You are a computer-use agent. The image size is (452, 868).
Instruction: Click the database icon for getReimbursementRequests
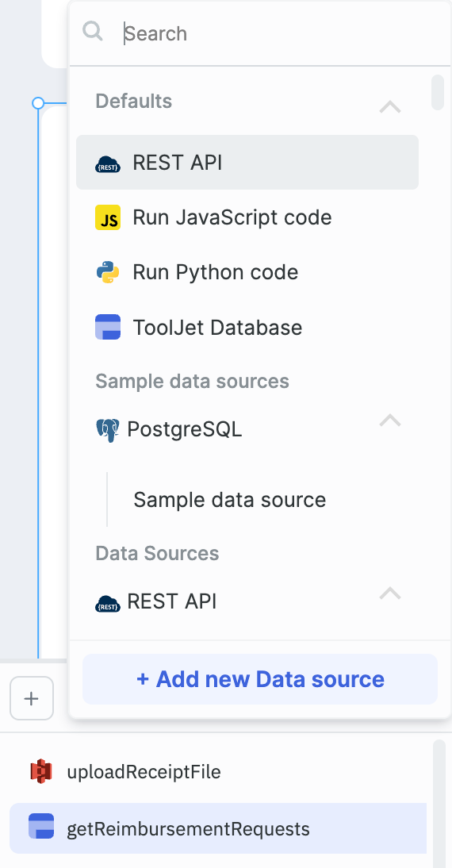[x=41, y=827]
